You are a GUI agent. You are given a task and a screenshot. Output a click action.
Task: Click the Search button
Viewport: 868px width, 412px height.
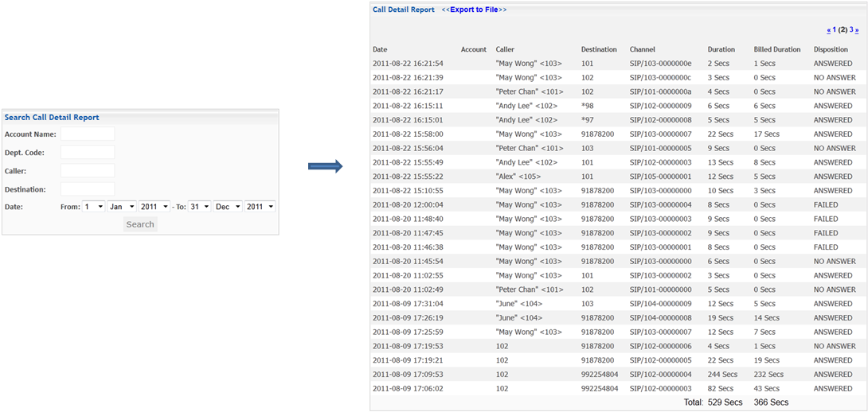pyautogui.click(x=140, y=224)
